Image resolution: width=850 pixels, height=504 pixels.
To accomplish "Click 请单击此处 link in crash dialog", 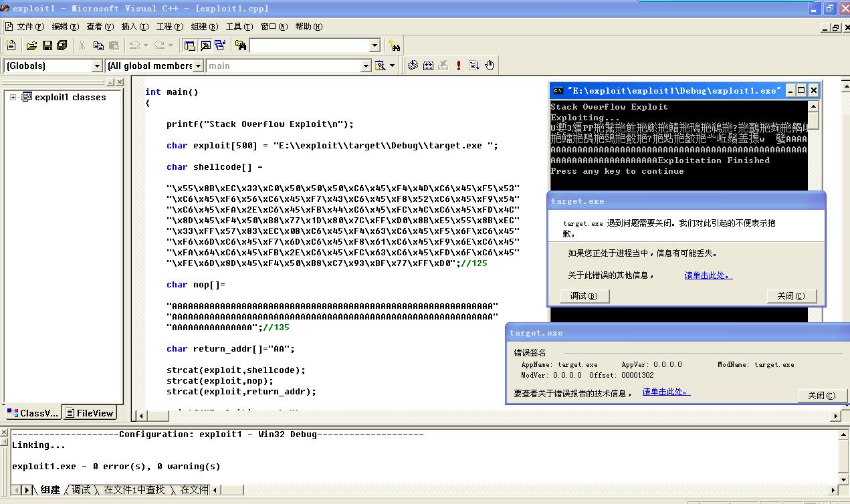I will [x=708, y=275].
